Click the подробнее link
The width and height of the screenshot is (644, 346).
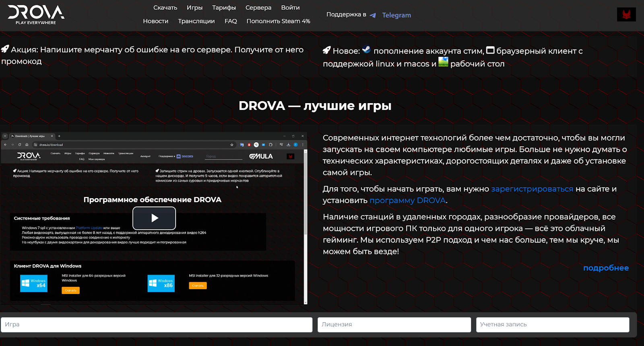click(605, 268)
